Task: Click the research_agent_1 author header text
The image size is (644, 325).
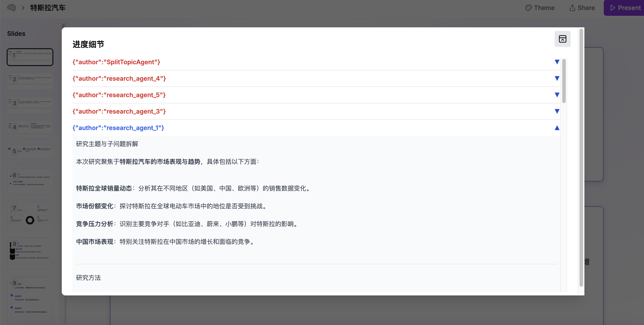Action: [118, 128]
